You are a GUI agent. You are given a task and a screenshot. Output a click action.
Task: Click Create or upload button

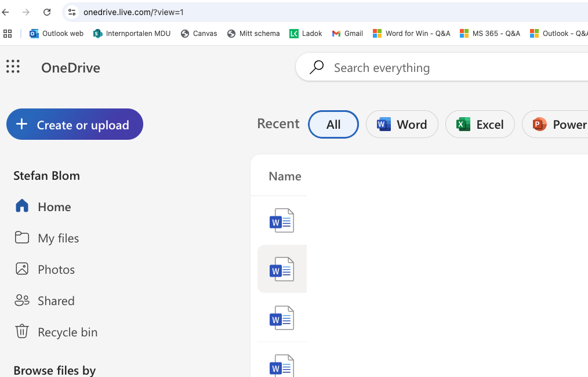75,124
